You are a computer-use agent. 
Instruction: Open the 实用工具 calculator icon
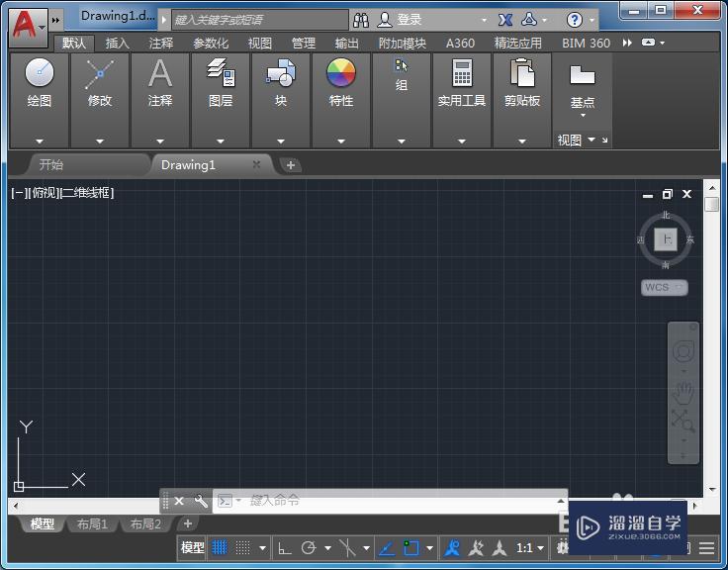pyautogui.click(x=462, y=74)
